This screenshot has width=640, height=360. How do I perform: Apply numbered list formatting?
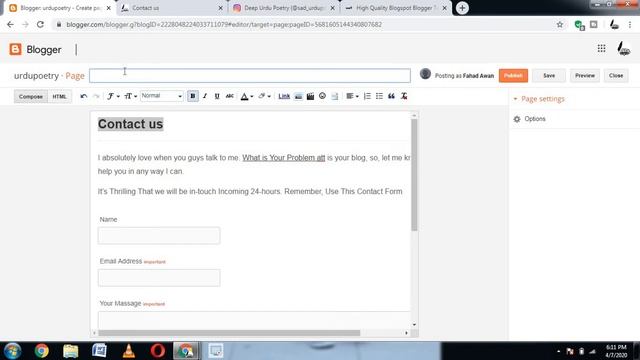coord(367,96)
